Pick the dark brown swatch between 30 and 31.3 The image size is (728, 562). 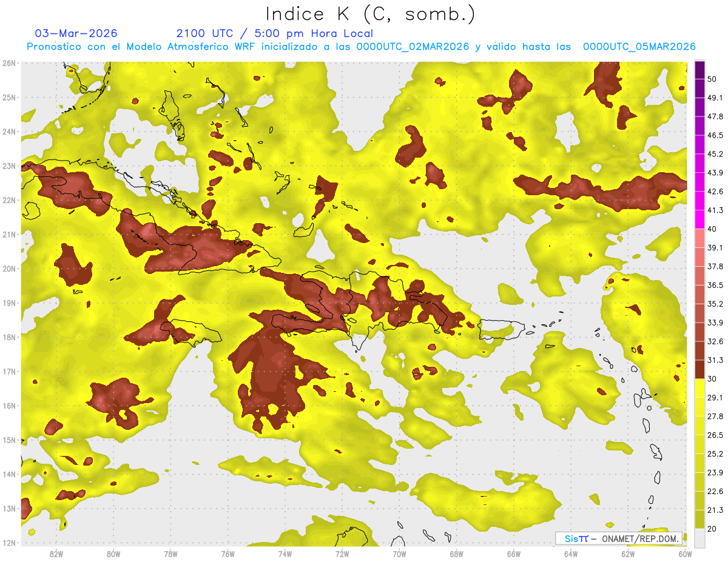coord(699,369)
